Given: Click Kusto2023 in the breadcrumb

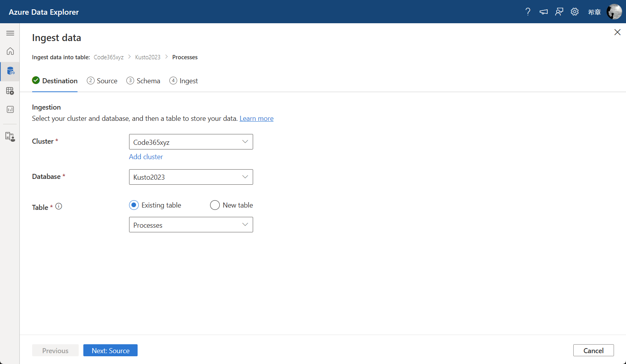Looking at the screenshot, I should [x=148, y=57].
